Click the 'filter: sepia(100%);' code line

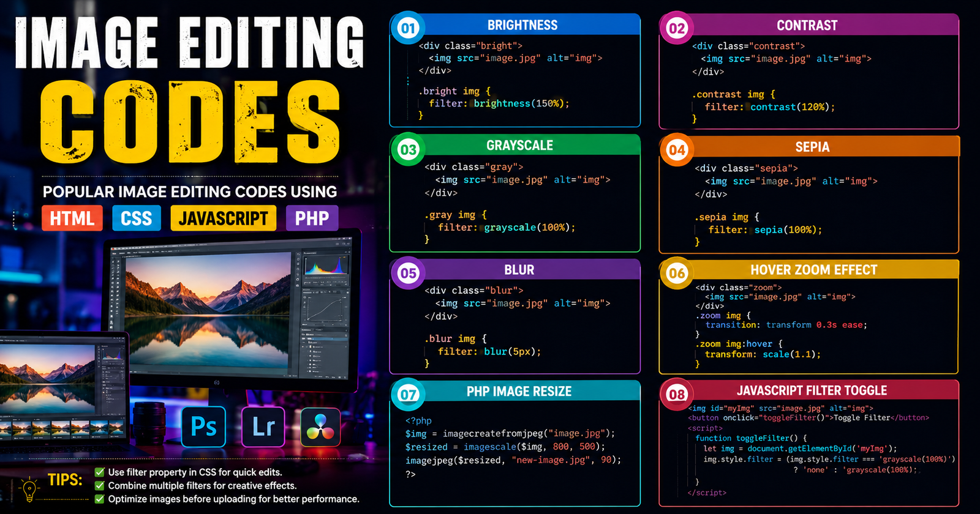coord(765,229)
